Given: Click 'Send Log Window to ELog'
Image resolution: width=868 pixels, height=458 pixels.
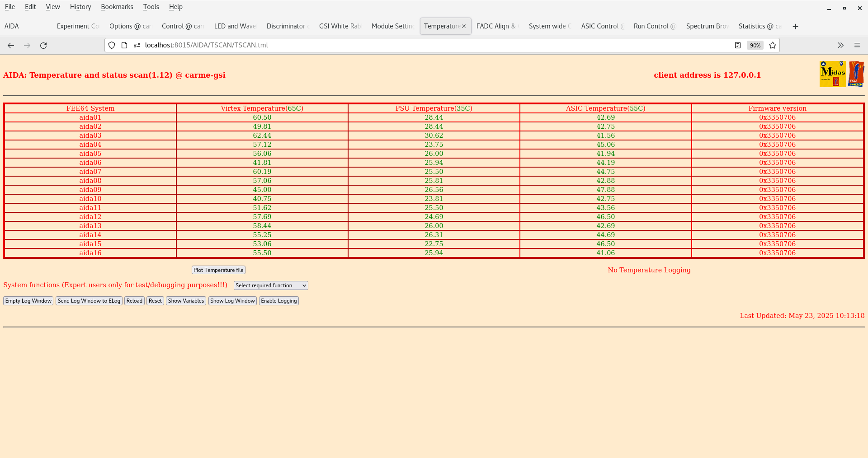Looking at the screenshot, I should (89, 301).
